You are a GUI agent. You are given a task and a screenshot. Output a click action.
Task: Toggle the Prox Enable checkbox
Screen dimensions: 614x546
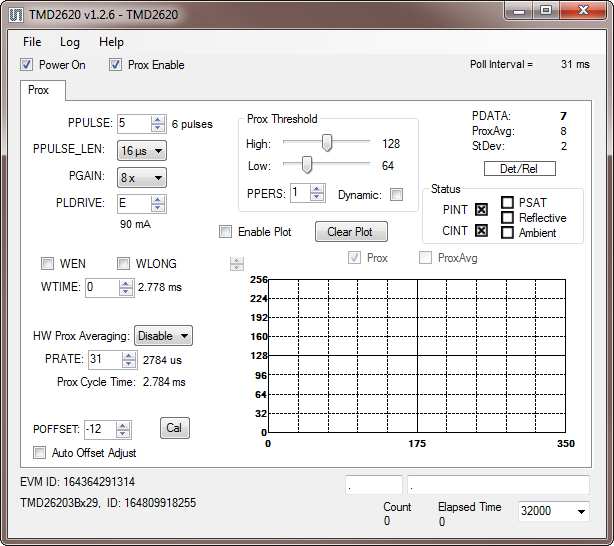(x=115, y=65)
